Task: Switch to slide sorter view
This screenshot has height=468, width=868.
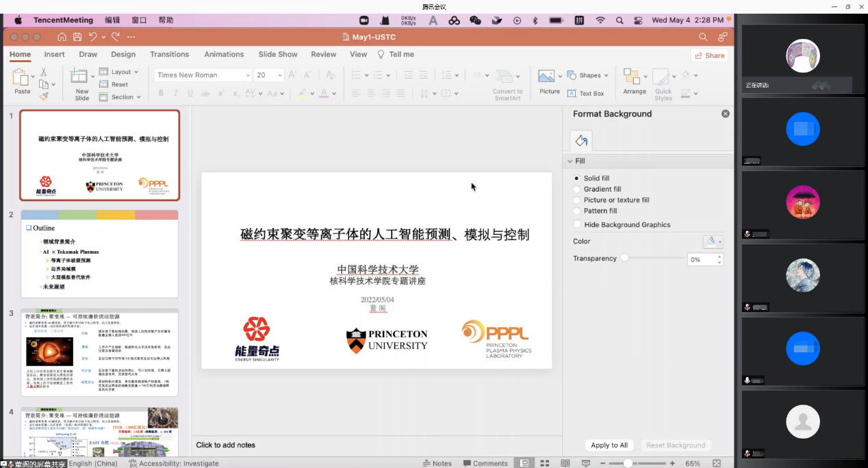Action: click(544, 463)
